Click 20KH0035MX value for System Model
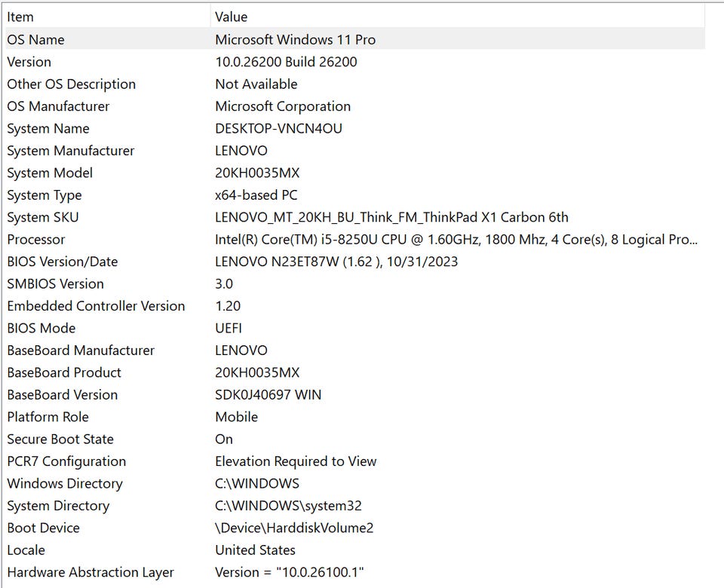This screenshot has width=724, height=588. (257, 173)
